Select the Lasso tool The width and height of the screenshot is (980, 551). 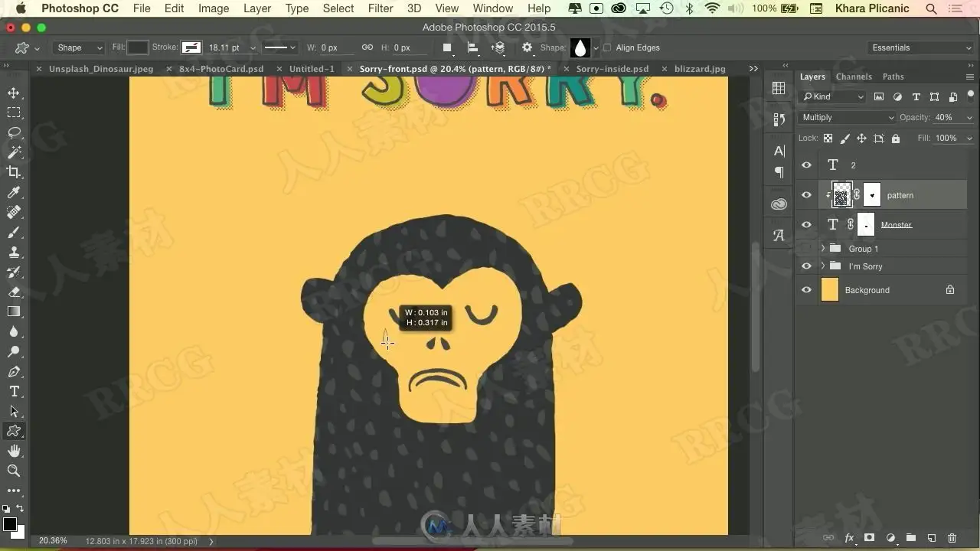14,132
